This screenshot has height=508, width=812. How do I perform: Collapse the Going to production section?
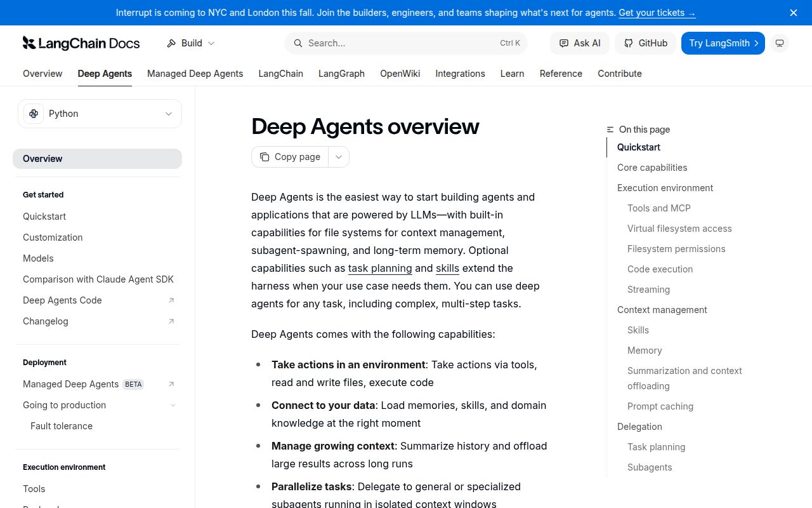pos(173,405)
